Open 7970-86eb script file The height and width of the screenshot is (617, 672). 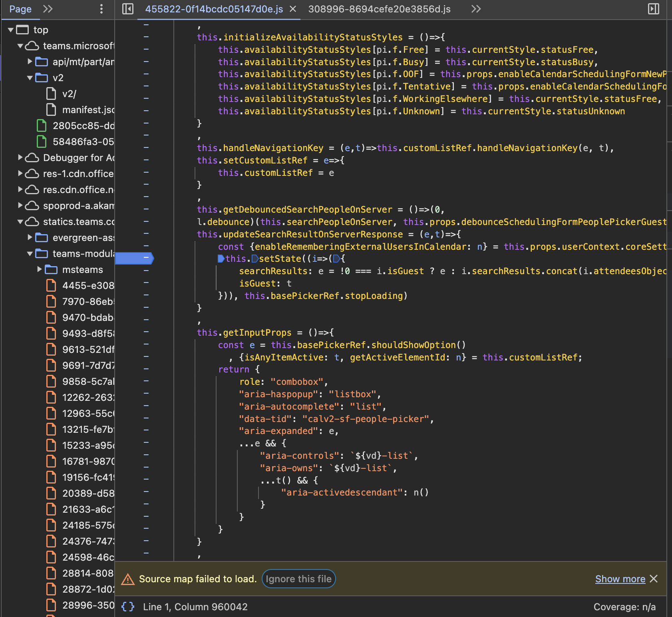click(x=80, y=302)
